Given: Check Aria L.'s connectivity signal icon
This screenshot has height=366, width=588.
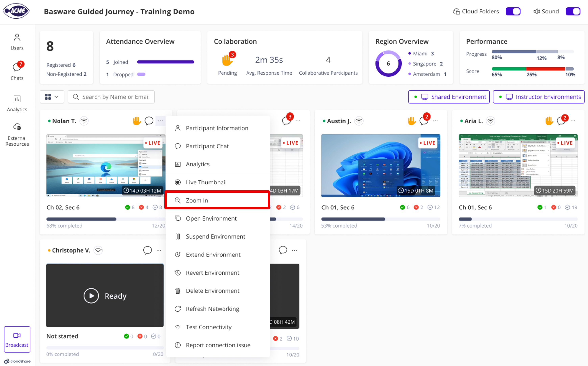Looking at the screenshot, I should point(490,121).
